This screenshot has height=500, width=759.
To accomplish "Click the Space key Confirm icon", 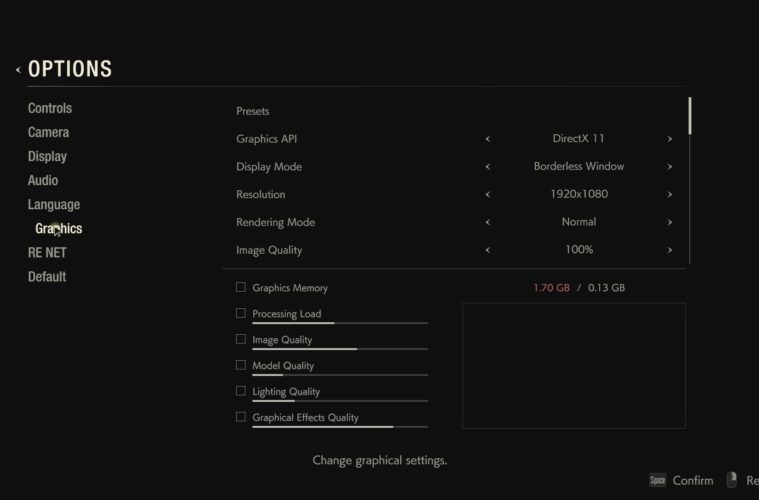I will tap(657, 480).
